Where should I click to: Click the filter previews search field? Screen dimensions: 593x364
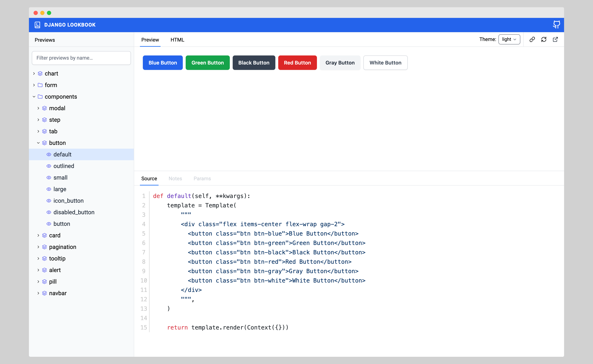pos(81,58)
